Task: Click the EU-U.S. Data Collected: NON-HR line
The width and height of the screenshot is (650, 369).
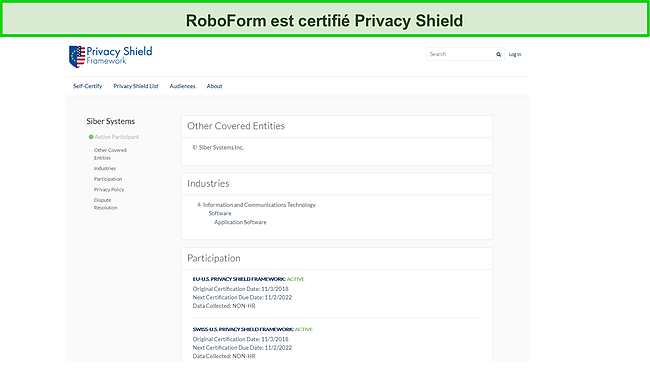Action: (x=224, y=306)
